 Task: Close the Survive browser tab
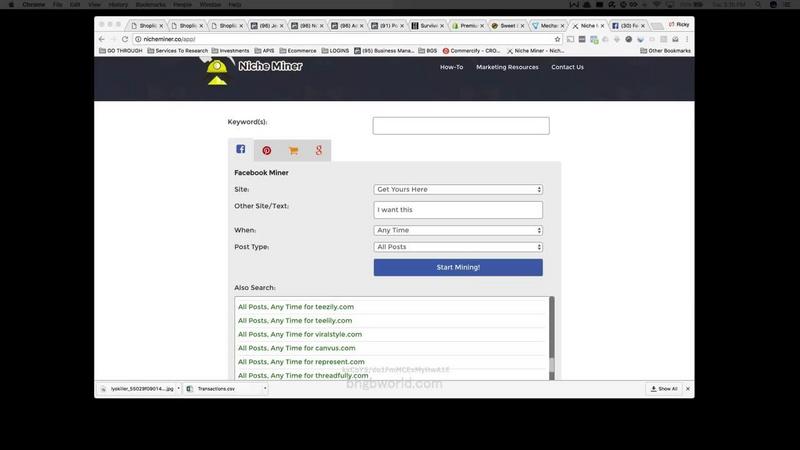442,26
